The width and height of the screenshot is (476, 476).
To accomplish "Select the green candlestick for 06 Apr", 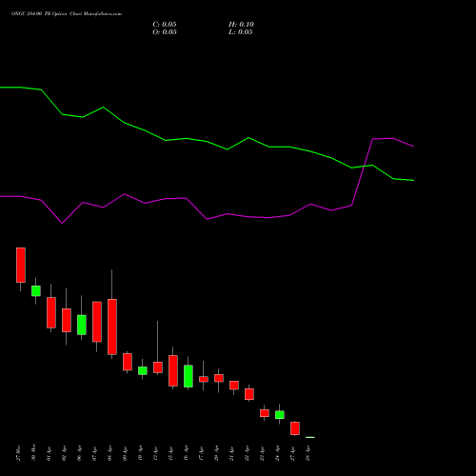I will 82,325.
